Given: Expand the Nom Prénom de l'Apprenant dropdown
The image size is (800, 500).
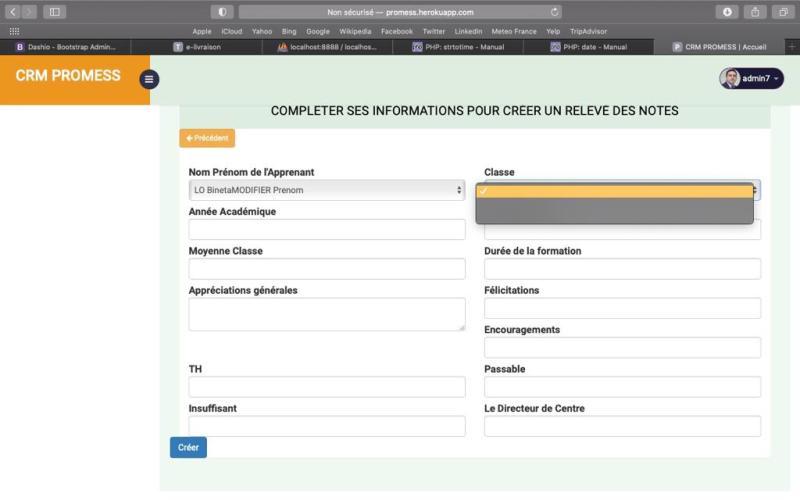Looking at the screenshot, I should (327, 190).
